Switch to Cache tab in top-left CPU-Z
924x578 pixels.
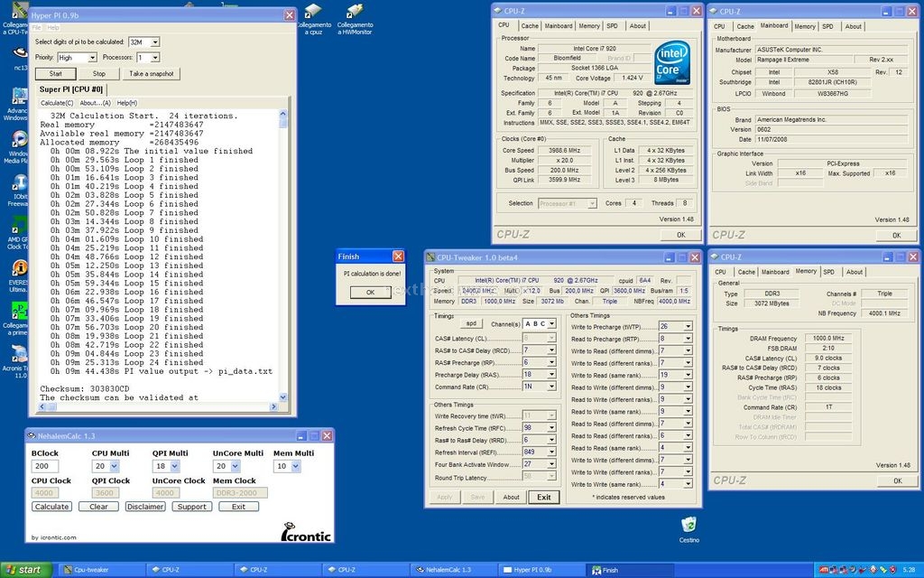[530, 26]
